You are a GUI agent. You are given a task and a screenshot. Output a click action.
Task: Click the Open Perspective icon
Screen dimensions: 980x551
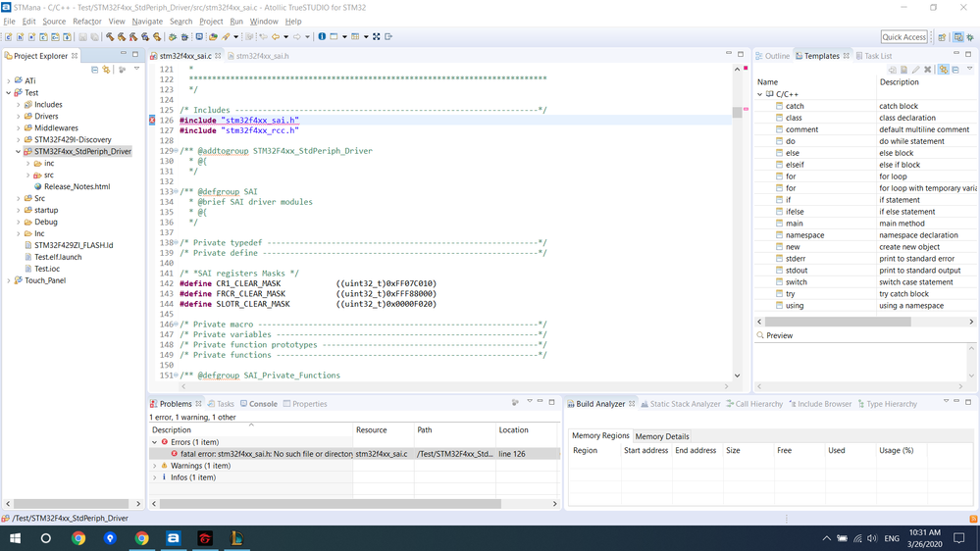pyautogui.click(x=942, y=37)
